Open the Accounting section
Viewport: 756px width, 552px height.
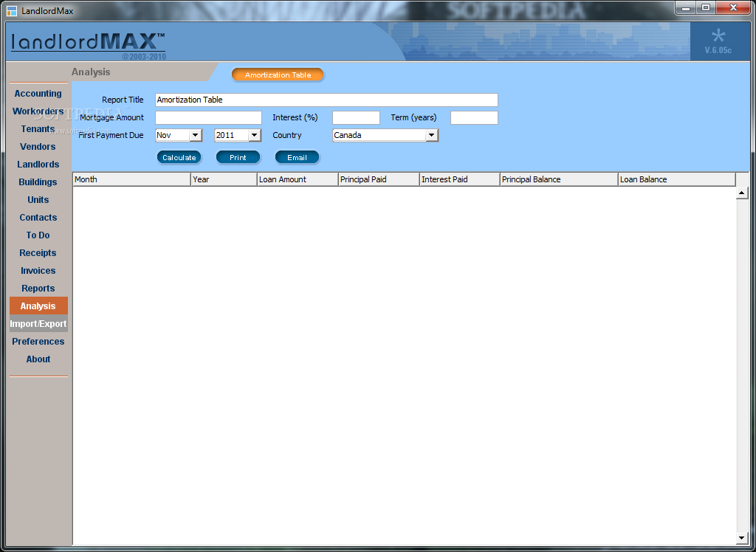pyautogui.click(x=38, y=94)
